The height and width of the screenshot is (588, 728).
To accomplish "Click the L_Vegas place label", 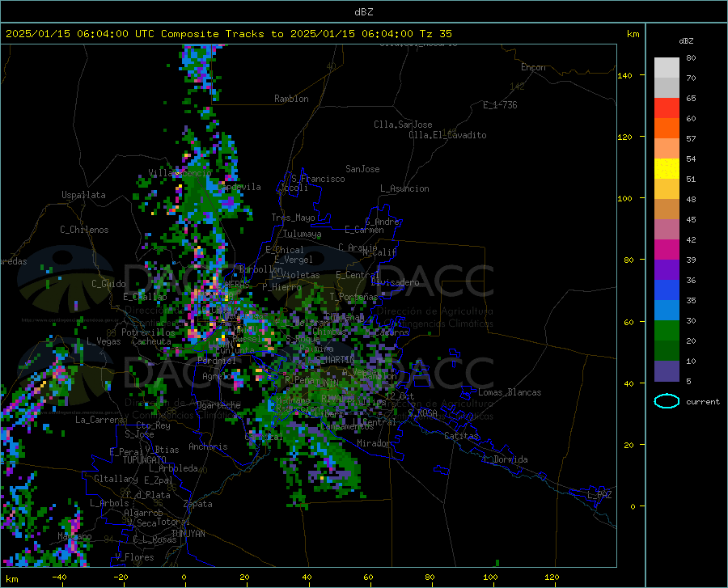I will point(104,341).
